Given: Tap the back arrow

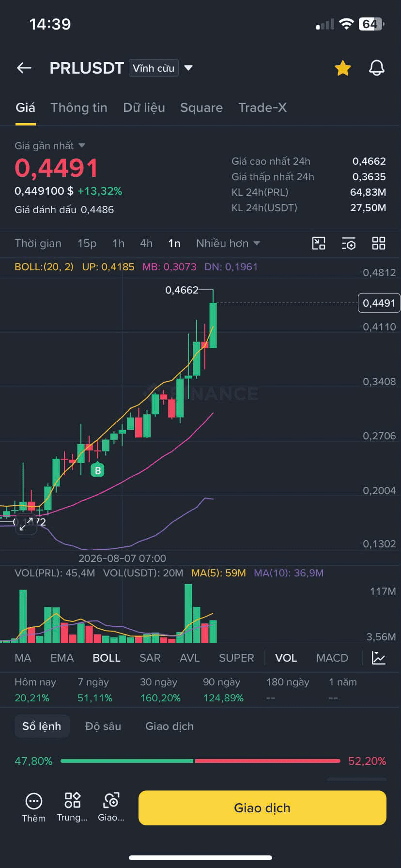Looking at the screenshot, I should pos(24,68).
